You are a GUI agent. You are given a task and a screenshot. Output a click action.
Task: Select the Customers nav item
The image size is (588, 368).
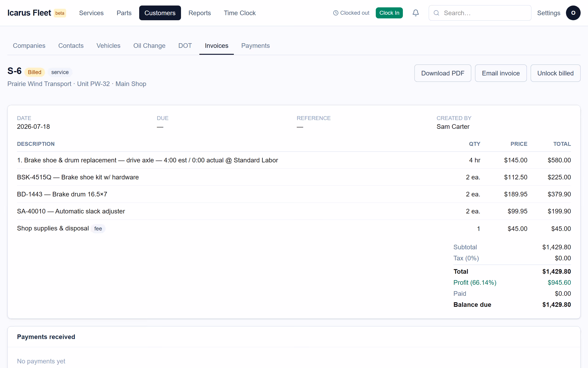point(160,13)
